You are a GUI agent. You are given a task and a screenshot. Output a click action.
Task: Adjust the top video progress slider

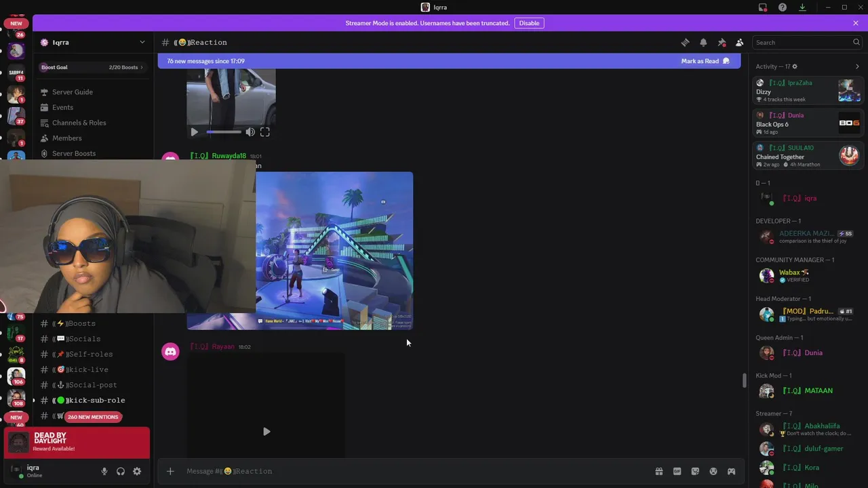[224, 132]
